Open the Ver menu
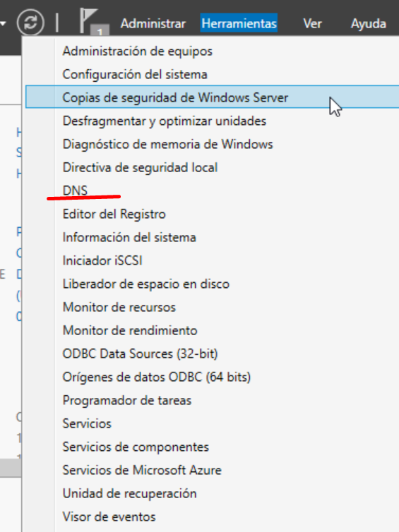Viewport: 399px width, 532px height. coord(312,23)
